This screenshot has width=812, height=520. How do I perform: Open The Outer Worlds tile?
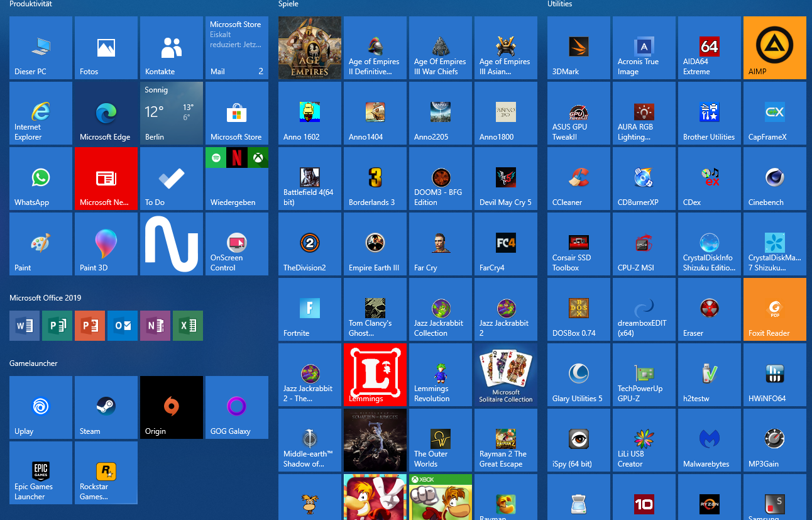click(x=441, y=440)
